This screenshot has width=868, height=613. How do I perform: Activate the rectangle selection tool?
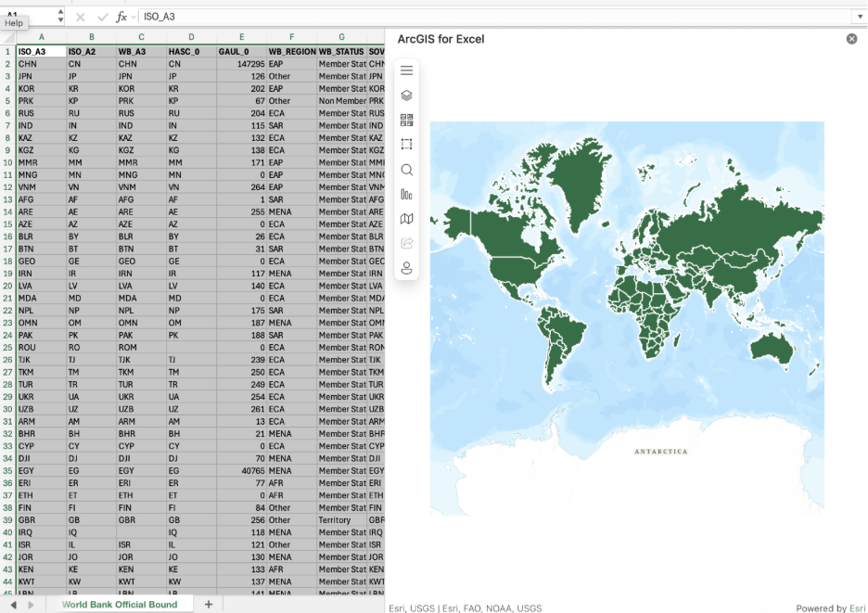point(406,145)
